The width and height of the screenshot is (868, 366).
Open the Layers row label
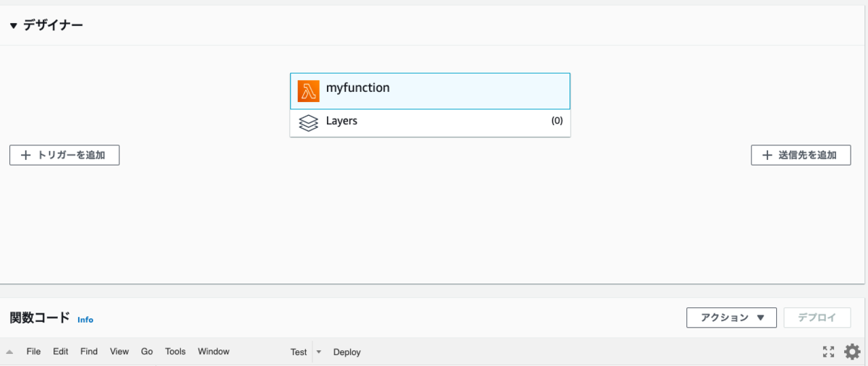coord(341,121)
